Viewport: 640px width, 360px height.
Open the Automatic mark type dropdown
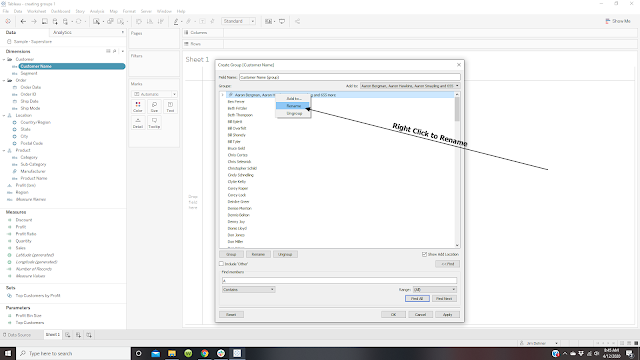154,94
